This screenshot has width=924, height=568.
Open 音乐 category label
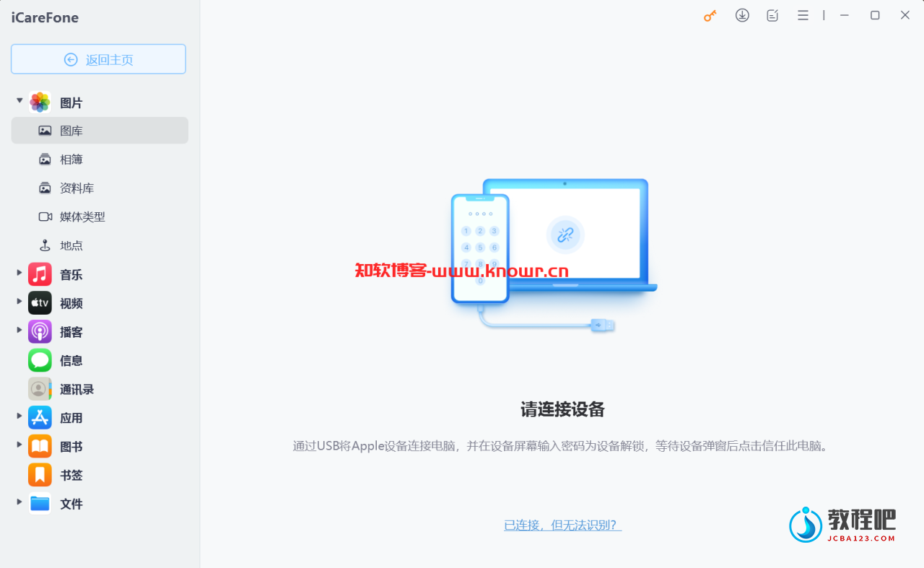point(71,275)
